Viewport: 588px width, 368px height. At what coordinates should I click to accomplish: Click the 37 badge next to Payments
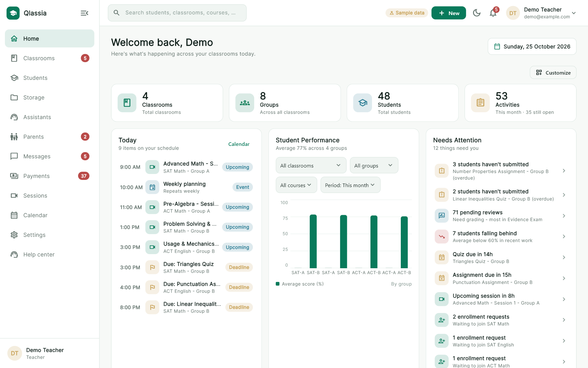coord(84,176)
